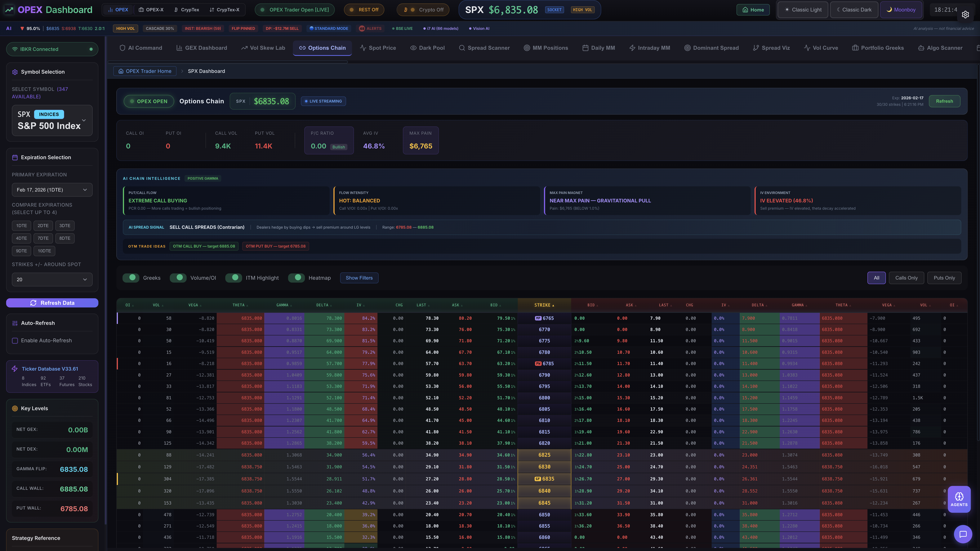Open the Dark Pool view
980x551 pixels.
click(x=428, y=48)
